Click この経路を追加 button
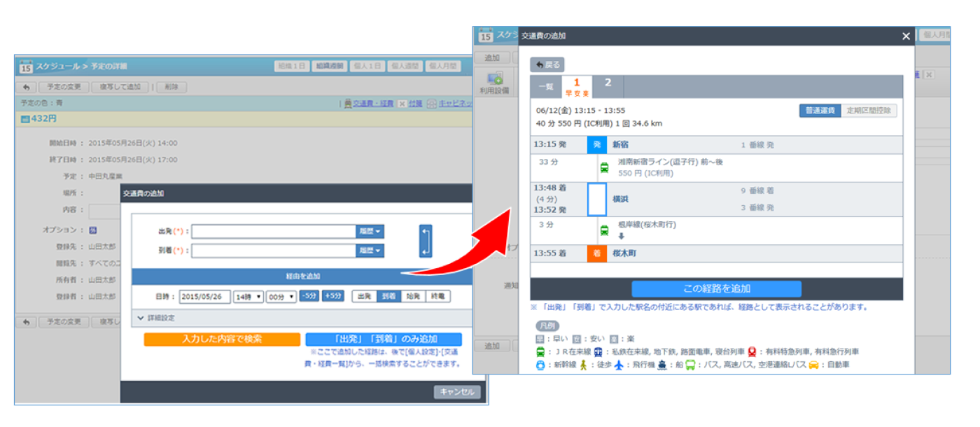Image resolution: width=980 pixels, height=427 pixels. tap(716, 289)
